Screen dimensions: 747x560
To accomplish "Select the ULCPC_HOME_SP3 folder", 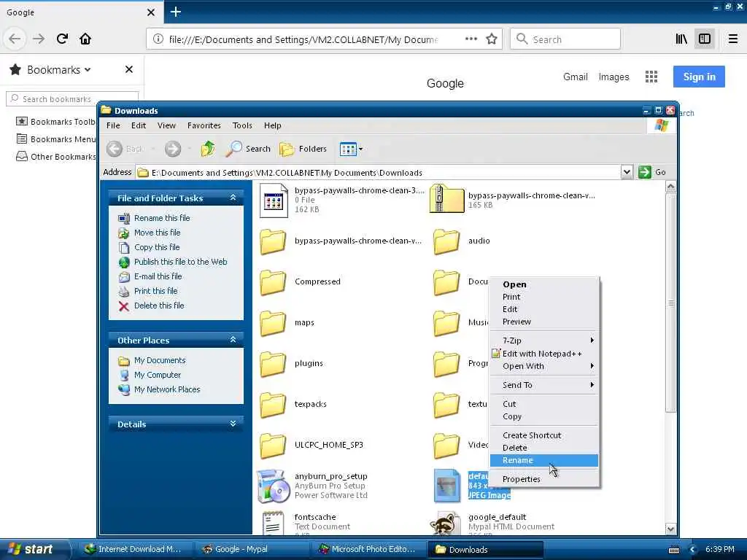I will pyautogui.click(x=274, y=446).
